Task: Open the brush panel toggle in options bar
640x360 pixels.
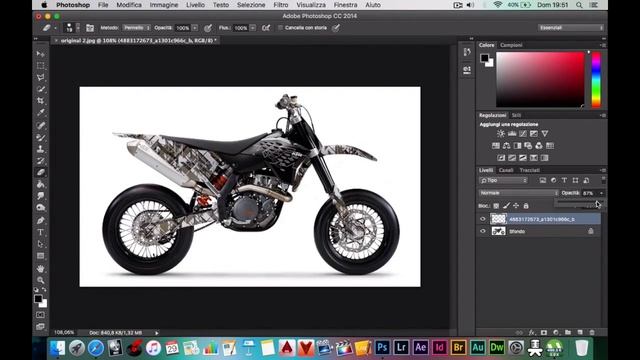Action: [90, 28]
